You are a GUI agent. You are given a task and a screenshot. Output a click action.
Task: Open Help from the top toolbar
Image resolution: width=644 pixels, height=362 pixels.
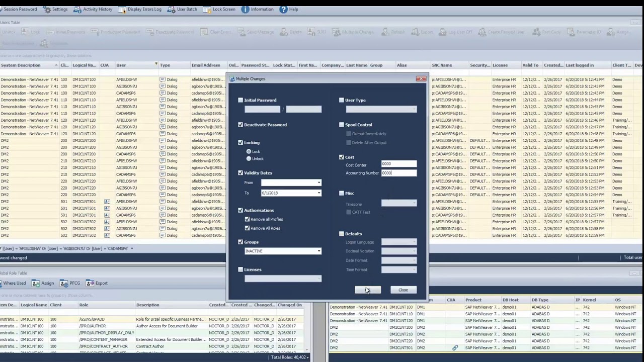pyautogui.click(x=289, y=9)
